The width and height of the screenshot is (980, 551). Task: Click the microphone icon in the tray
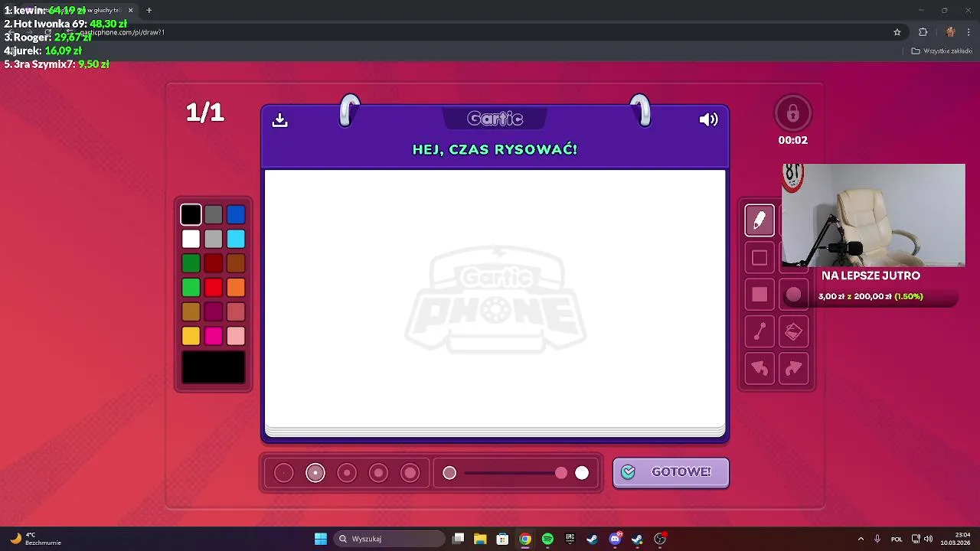pyautogui.click(x=877, y=539)
